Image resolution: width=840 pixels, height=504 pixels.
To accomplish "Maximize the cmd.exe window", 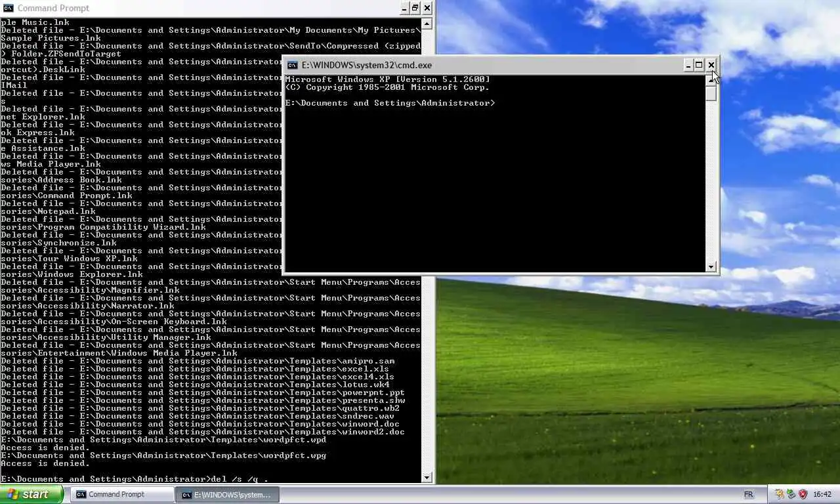I will [x=699, y=65].
